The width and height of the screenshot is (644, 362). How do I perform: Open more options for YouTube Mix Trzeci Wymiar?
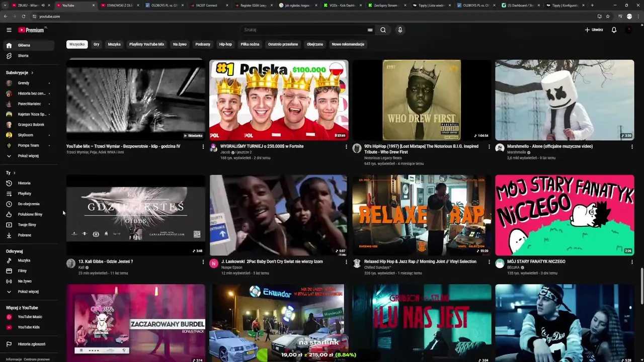203,147
